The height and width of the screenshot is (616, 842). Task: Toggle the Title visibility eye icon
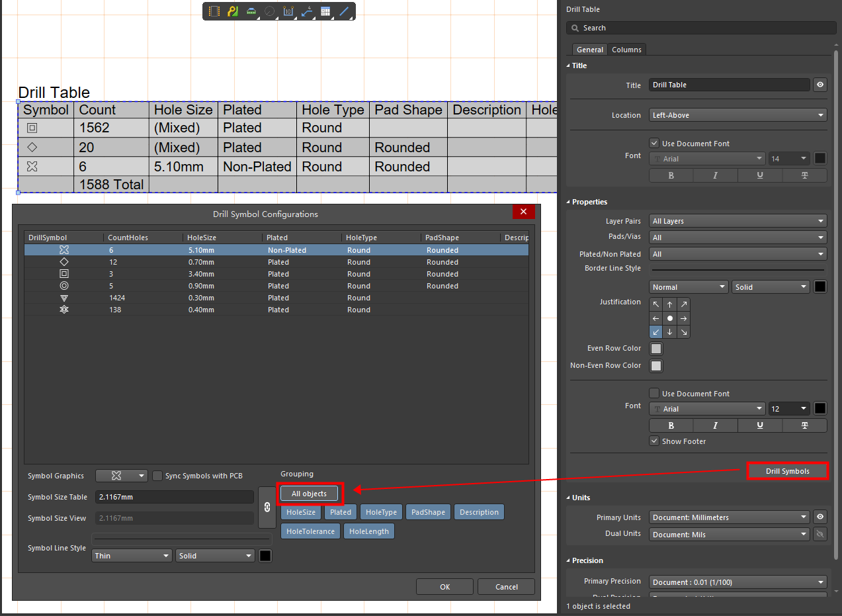pyautogui.click(x=820, y=85)
